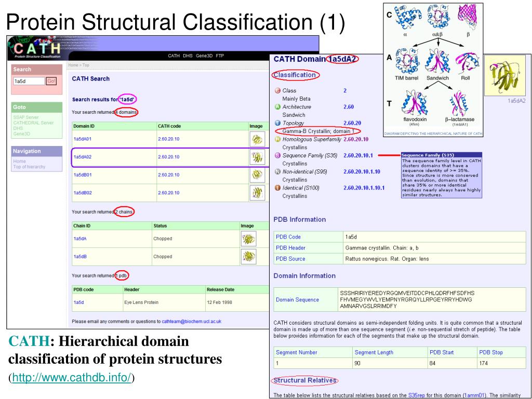Screen dimensions: 532x399
Task: Click the Roll structure in CATH diagram
Action: [x=467, y=63]
